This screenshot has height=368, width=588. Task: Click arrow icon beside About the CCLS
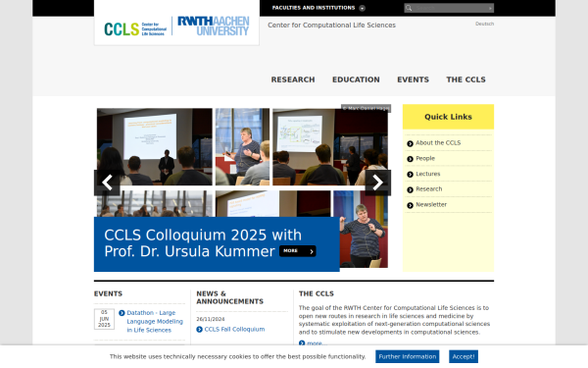410,143
